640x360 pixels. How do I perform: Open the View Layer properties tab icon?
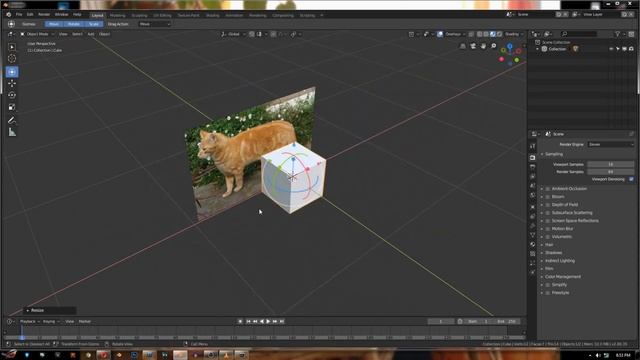533,176
